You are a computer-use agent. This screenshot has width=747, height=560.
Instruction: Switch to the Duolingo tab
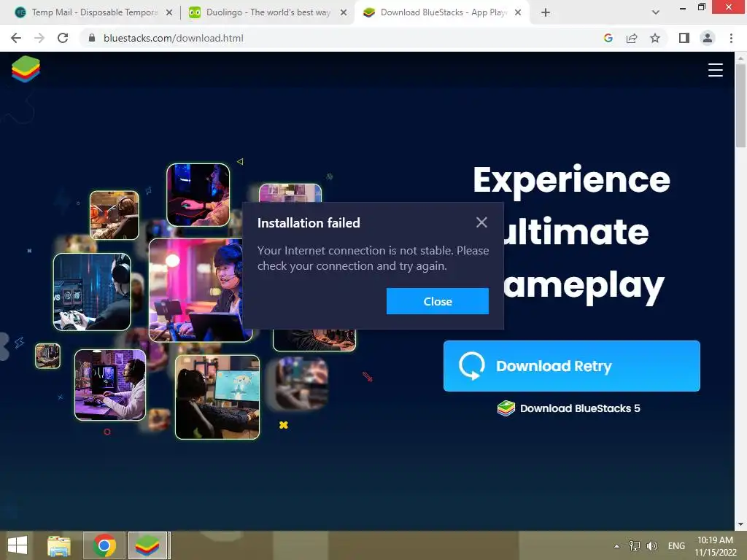pos(268,12)
